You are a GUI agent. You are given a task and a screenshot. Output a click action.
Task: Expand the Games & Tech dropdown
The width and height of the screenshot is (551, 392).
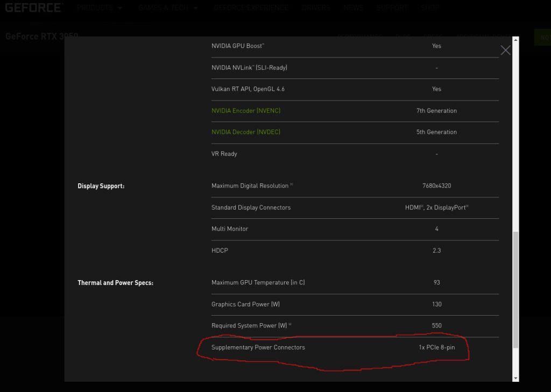[x=168, y=8]
